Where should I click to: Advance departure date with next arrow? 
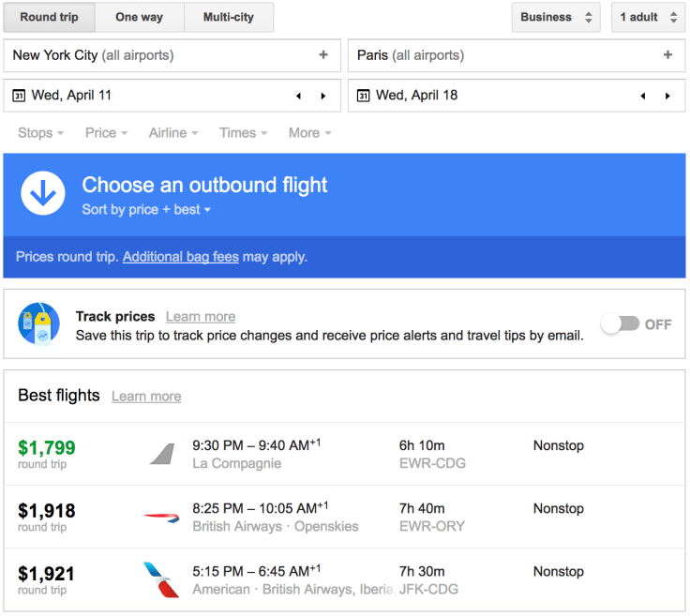tap(323, 96)
